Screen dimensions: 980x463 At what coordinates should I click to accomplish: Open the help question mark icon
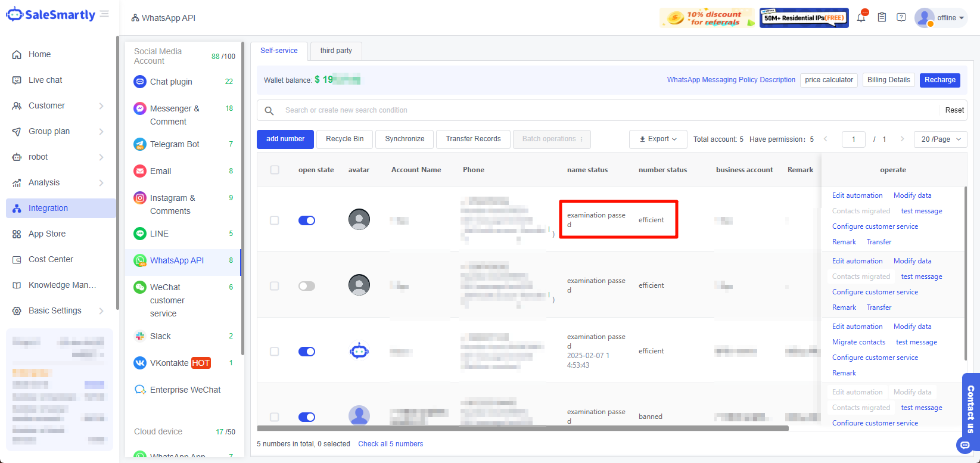pyautogui.click(x=901, y=17)
